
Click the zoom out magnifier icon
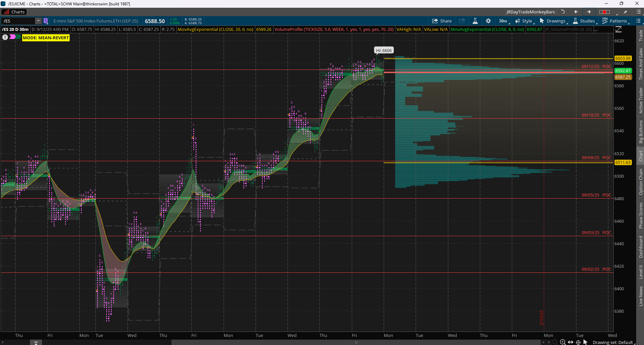click(555, 342)
